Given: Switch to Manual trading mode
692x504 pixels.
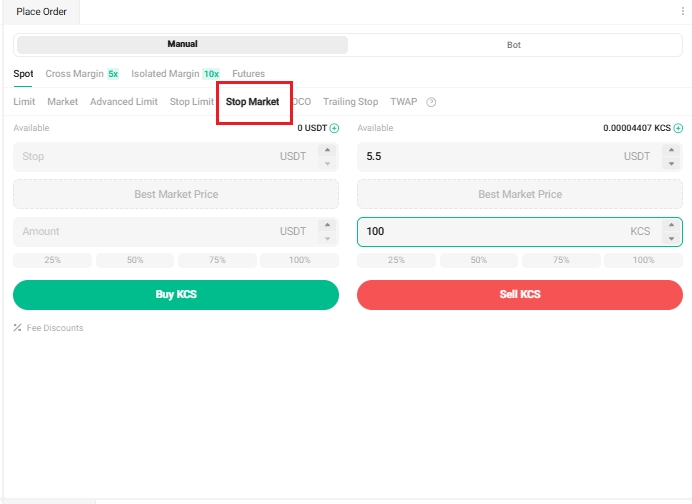Looking at the screenshot, I should point(182,45).
